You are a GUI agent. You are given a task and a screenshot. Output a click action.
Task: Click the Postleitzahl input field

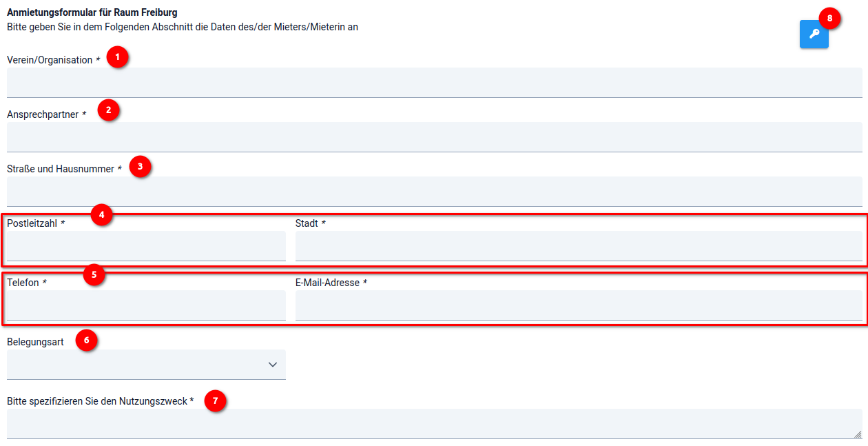[146, 246]
